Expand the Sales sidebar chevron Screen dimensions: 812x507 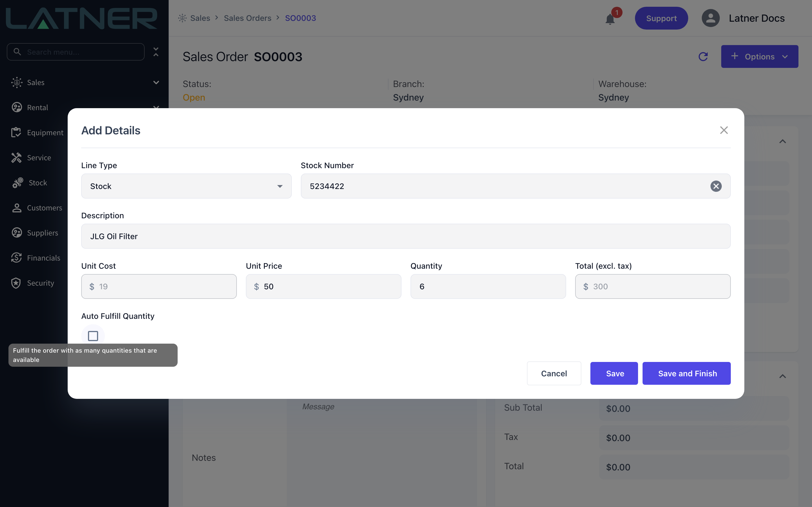156,83
